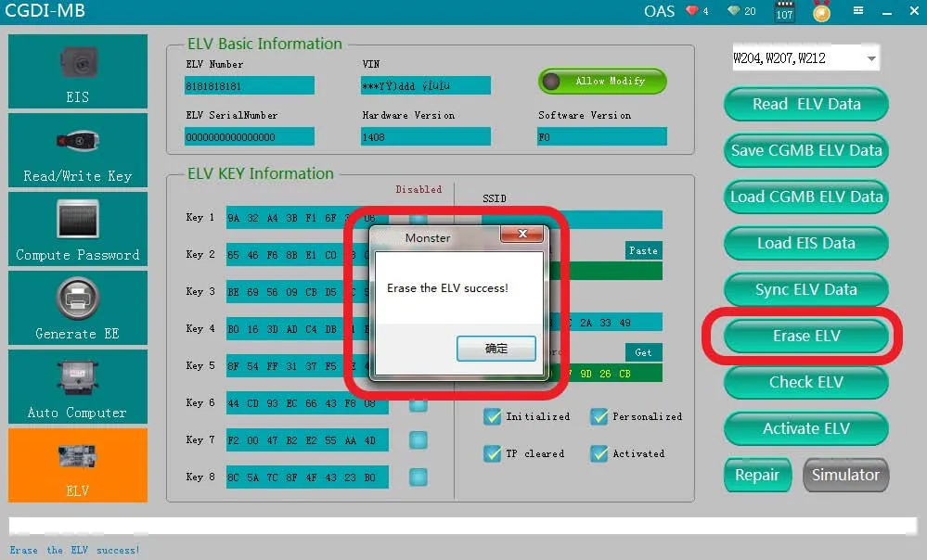The width and height of the screenshot is (927, 560).
Task: Open the EIS module in sidebar
Action: click(x=77, y=71)
